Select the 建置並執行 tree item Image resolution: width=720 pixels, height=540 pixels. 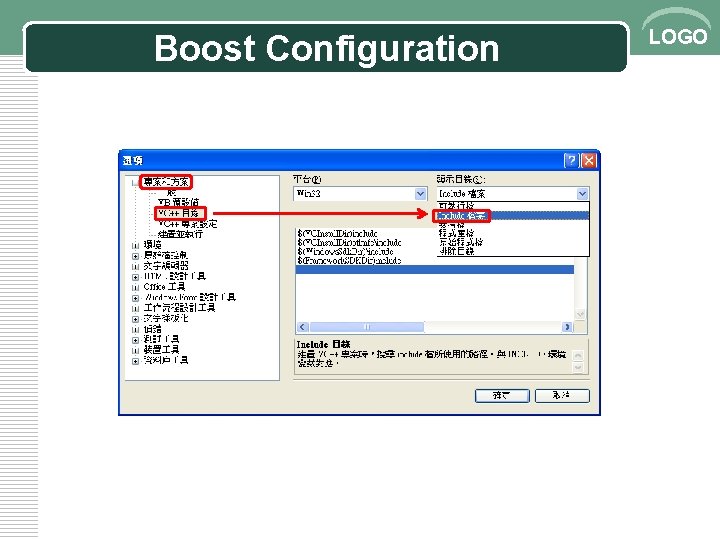pyautogui.click(x=180, y=234)
